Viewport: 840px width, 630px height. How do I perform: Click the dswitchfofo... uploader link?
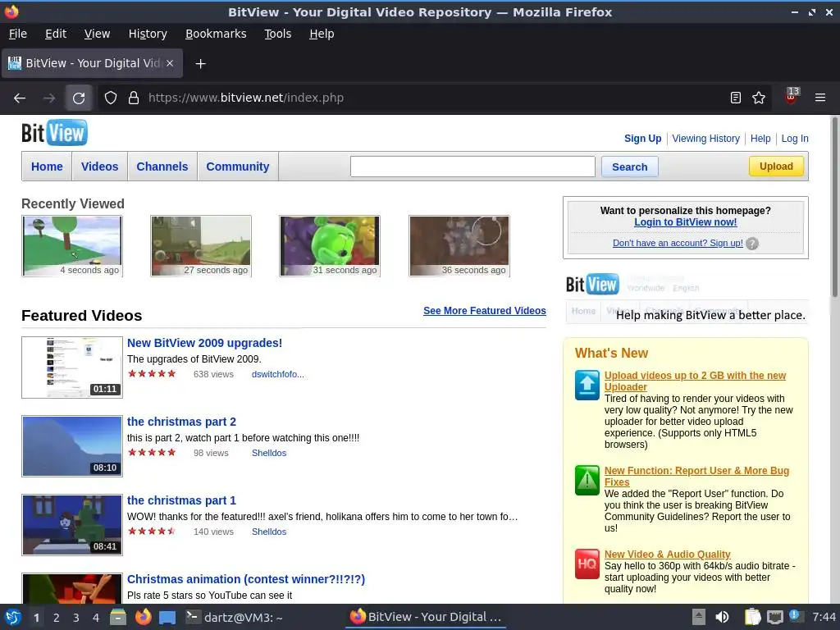point(277,374)
